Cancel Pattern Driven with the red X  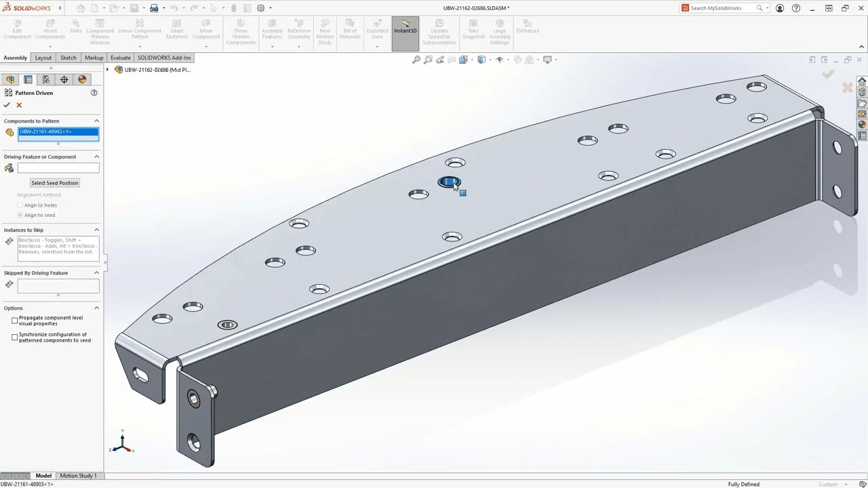click(19, 104)
